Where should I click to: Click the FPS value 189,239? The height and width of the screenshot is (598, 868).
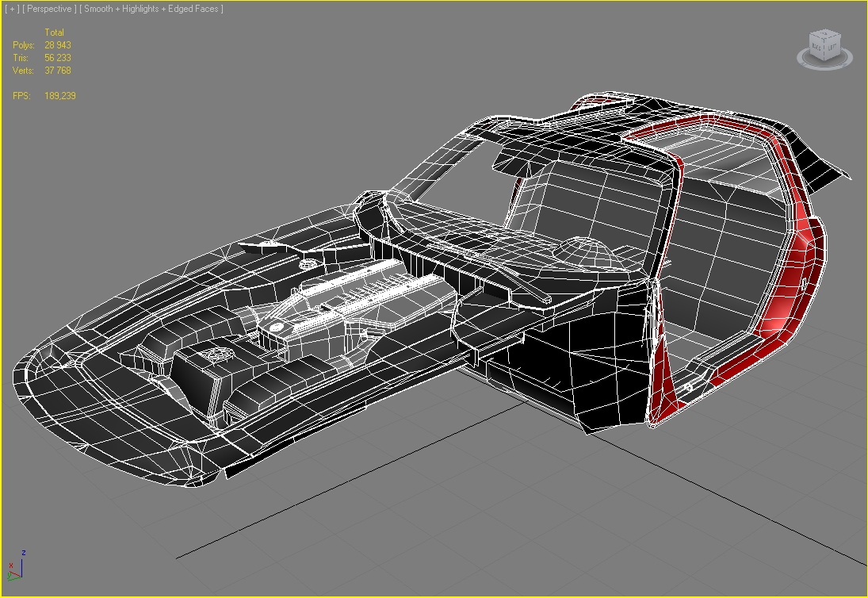tap(59, 96)
